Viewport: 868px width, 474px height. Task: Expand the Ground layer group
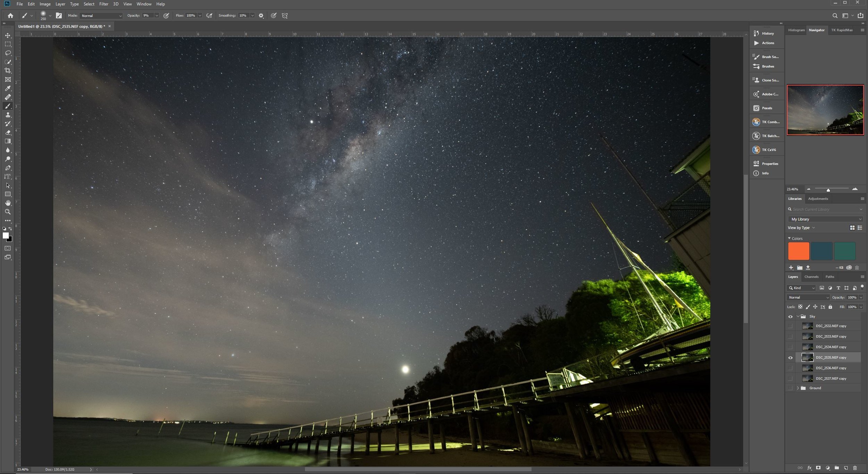click(798, 388)
